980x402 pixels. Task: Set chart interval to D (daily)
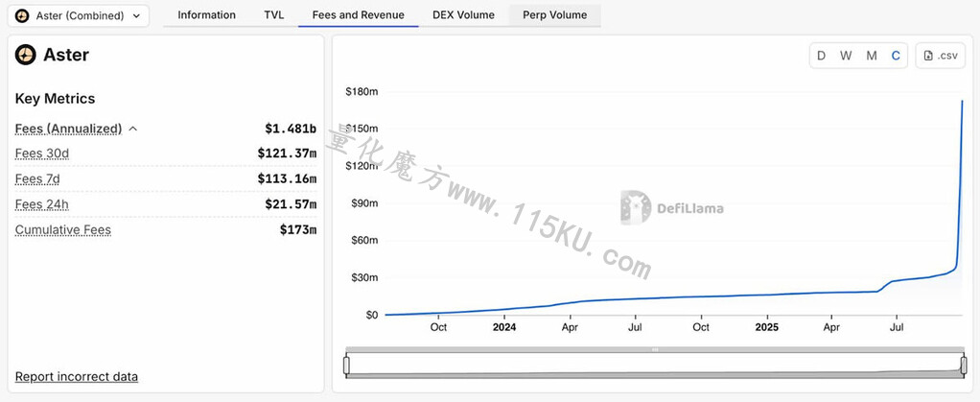(x=821, y=56)
